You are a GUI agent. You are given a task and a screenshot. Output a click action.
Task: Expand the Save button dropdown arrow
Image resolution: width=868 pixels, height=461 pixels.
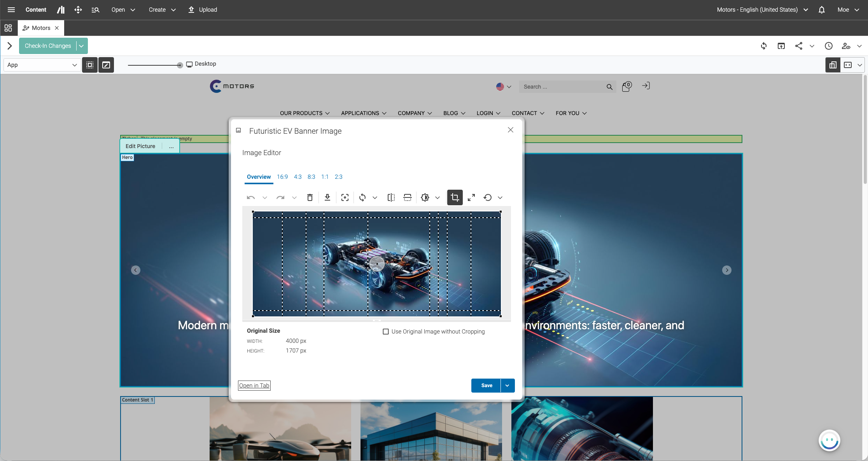pyautogui.click(x=507, y=386)
